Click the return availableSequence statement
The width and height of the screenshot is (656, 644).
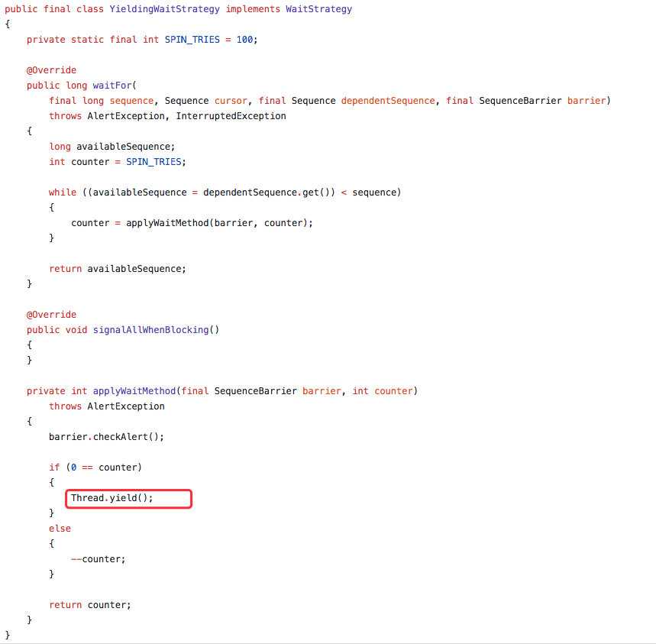(118, 269)
